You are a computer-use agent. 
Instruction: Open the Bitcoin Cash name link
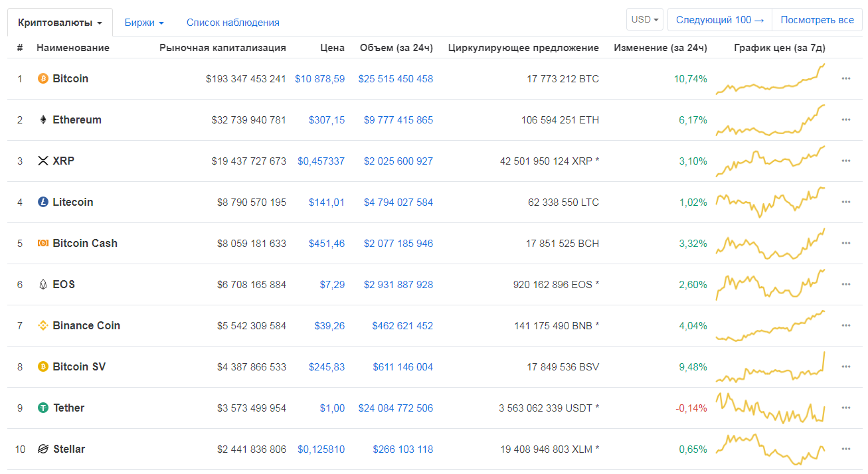[85, 244]
